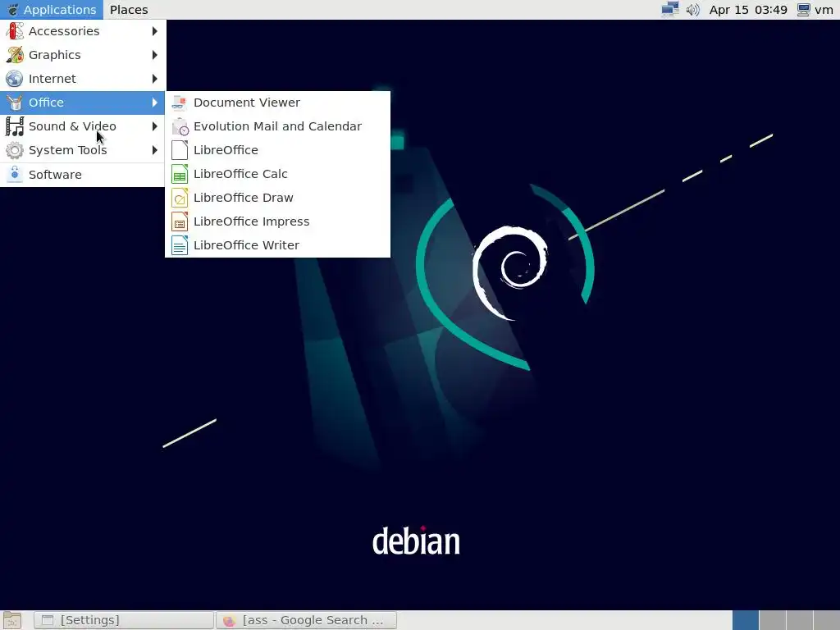
Task: Open the Places menu
Action: tap(129, 10)
